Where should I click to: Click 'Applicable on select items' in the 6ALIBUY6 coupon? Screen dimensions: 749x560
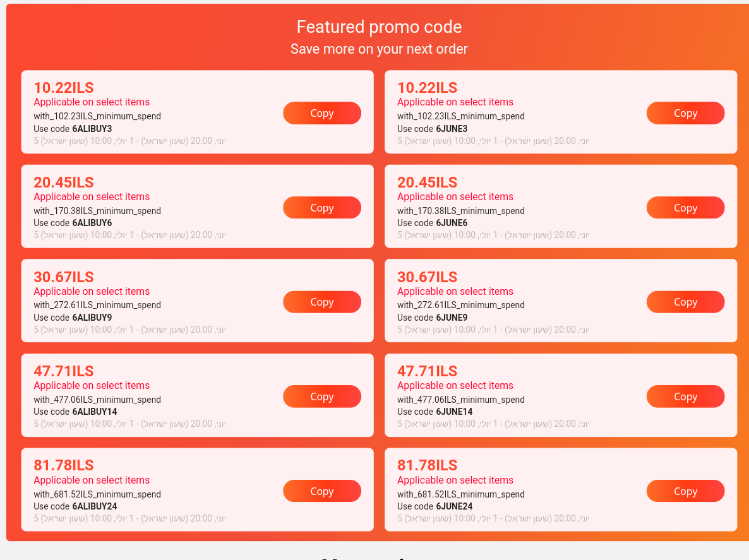(x=92, y=197)
